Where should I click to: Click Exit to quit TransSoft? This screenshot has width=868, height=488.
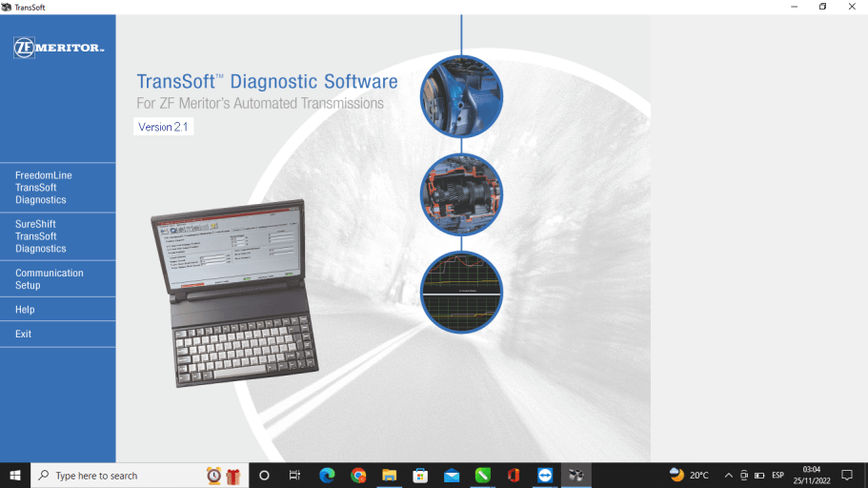pyautogui.click(x=24, y=334)
